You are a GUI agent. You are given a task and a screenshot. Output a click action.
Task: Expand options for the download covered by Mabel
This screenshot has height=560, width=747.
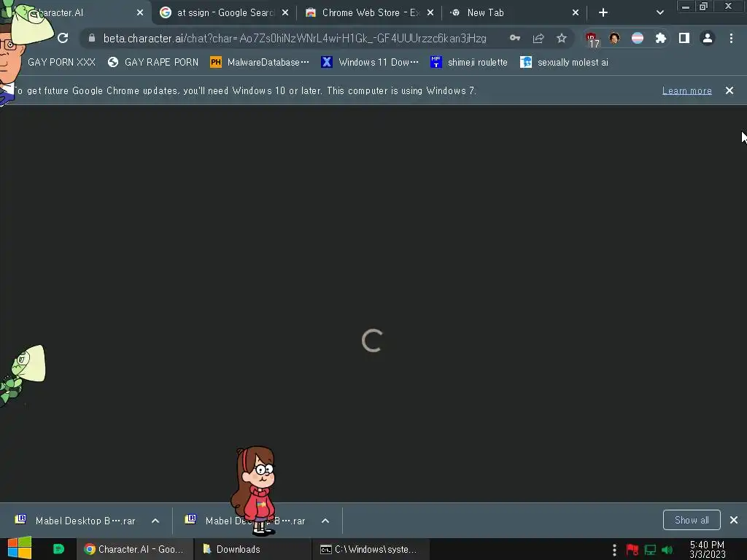[x=325, y=521]
